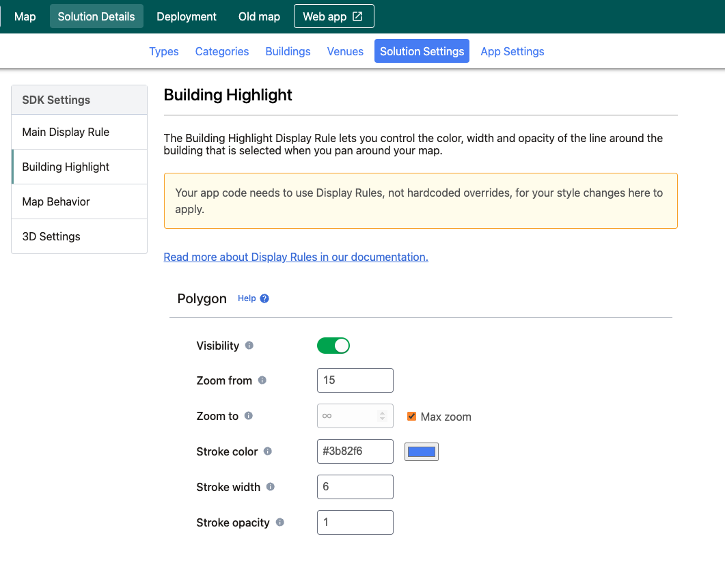Turn off the Visibility toggle

click(x=333, y=346)
